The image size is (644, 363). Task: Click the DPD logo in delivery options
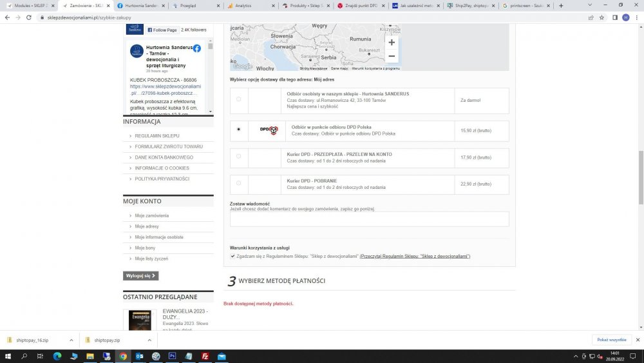tap(269, 130)
